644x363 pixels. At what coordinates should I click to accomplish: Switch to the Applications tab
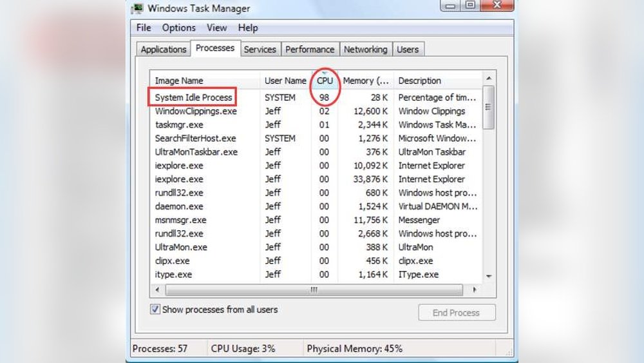click(x=164, y=50)
